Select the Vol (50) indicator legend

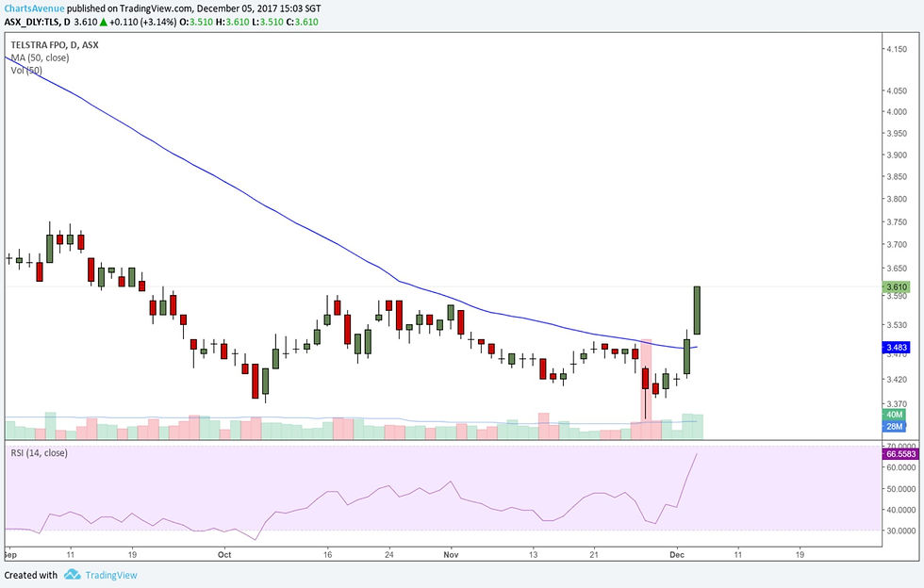[26, 70]
